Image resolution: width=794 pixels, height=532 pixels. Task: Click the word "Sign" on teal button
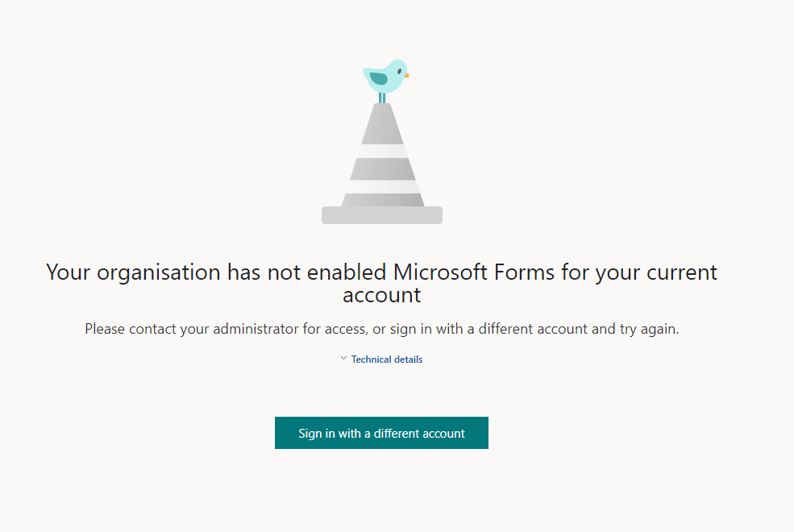(x=310, y=434)
